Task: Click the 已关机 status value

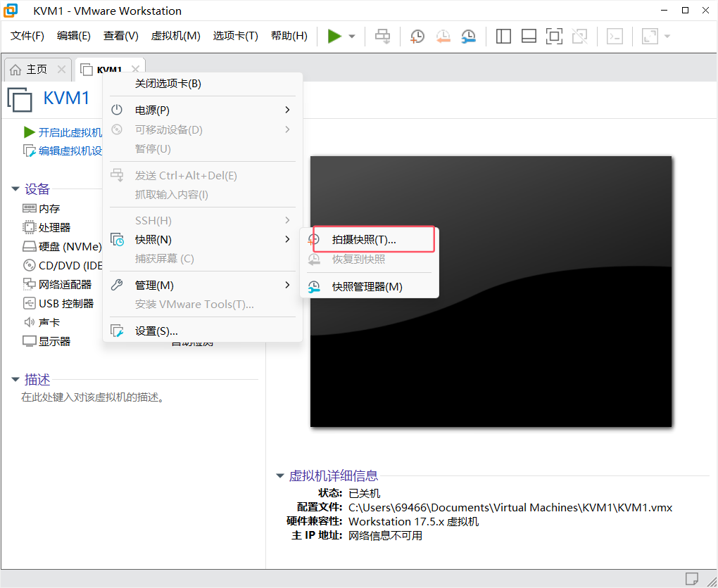Action: tap(365, 493)
